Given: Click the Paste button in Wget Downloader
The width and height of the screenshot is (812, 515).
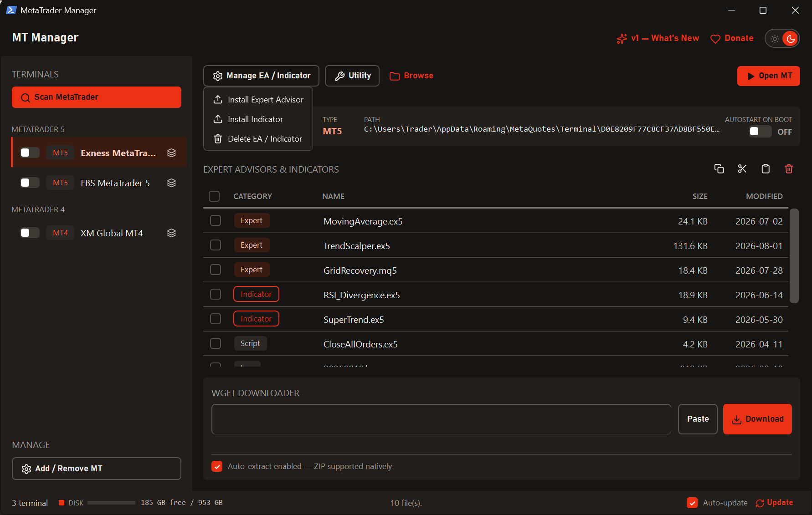Looking at the screenshot, I should [698, 419].
